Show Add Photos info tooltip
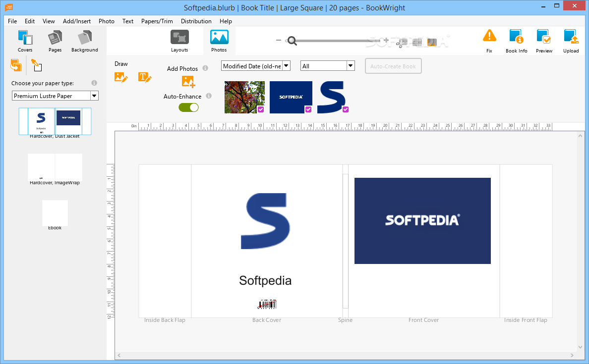589x364 pixels. pyautogui.click(x=205, y=68)
